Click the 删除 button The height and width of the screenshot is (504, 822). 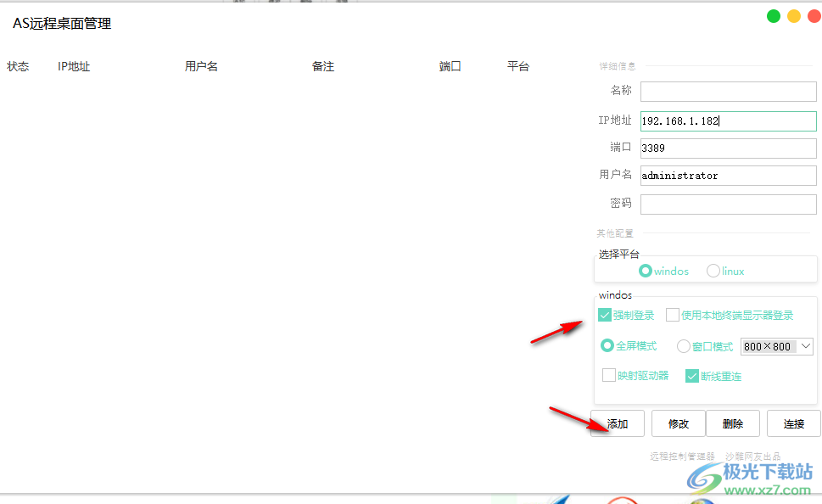coord(733,423)
